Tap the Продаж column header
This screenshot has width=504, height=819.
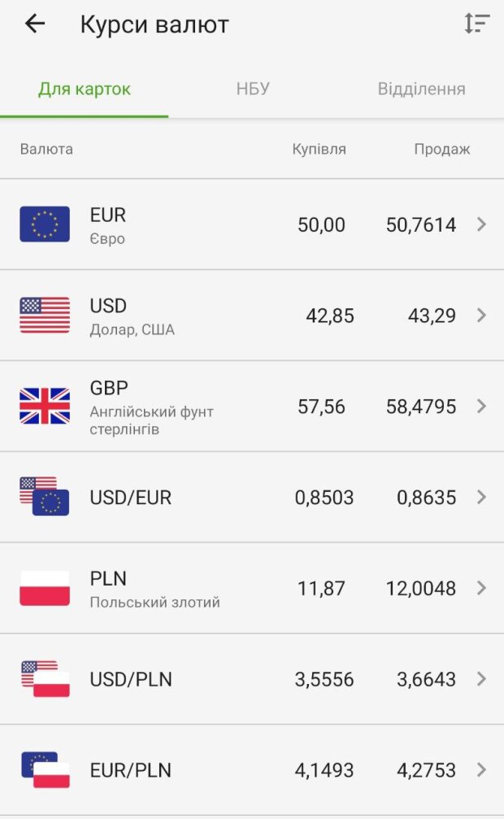click(x=441, y=149)
